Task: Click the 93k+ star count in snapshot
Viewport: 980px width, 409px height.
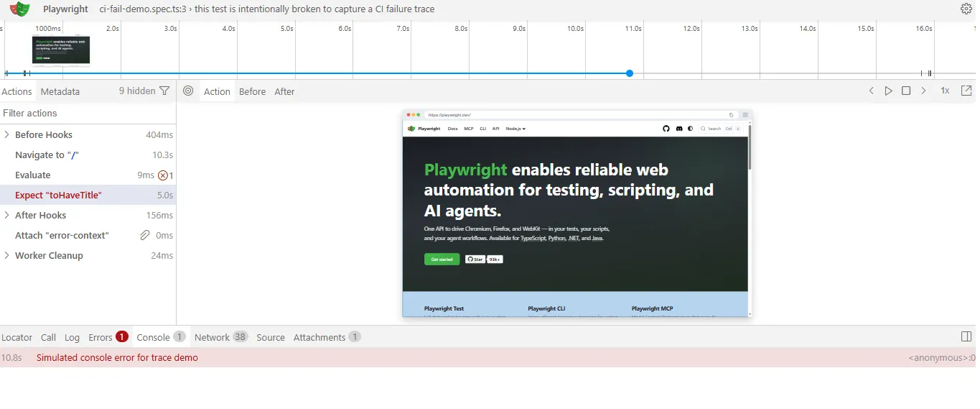Action: pyautogui.click(x=495, y=259)
